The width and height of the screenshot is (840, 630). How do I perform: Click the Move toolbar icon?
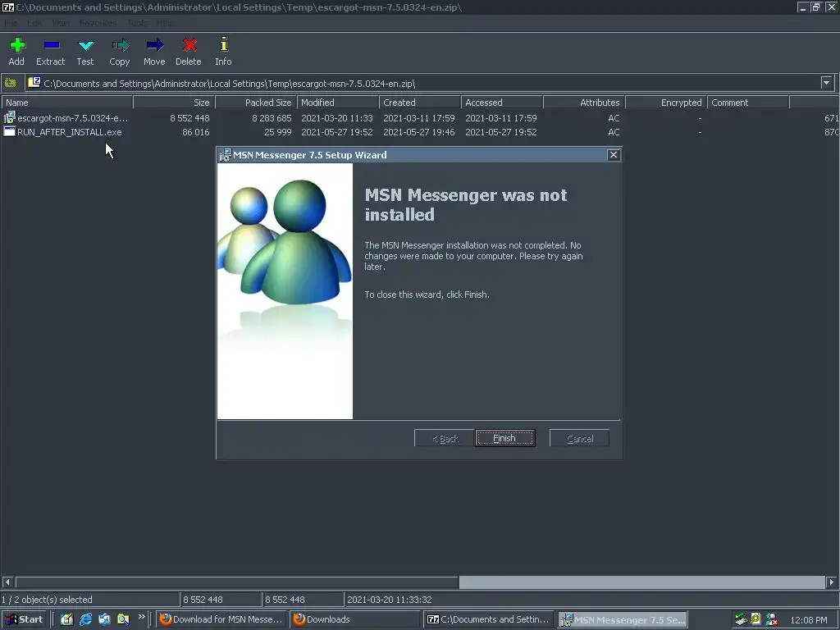(x=155, y=45)
